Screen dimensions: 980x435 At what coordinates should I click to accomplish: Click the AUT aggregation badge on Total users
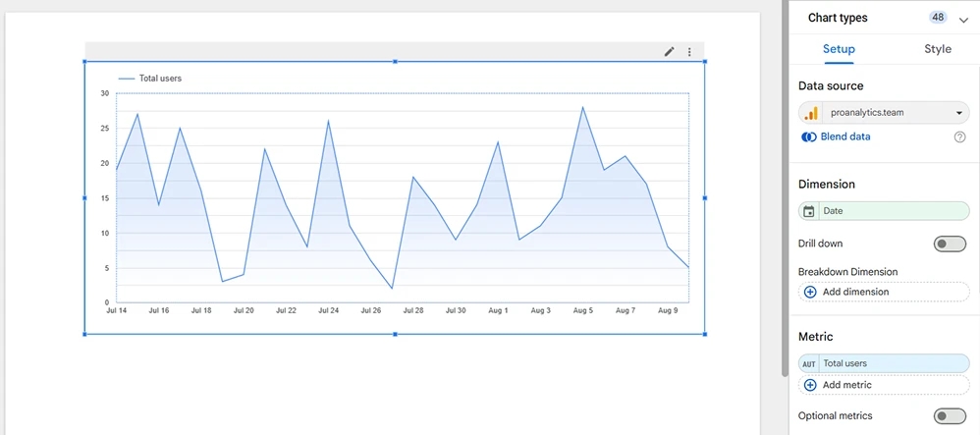pyautogui.click(x=809, y=363)
